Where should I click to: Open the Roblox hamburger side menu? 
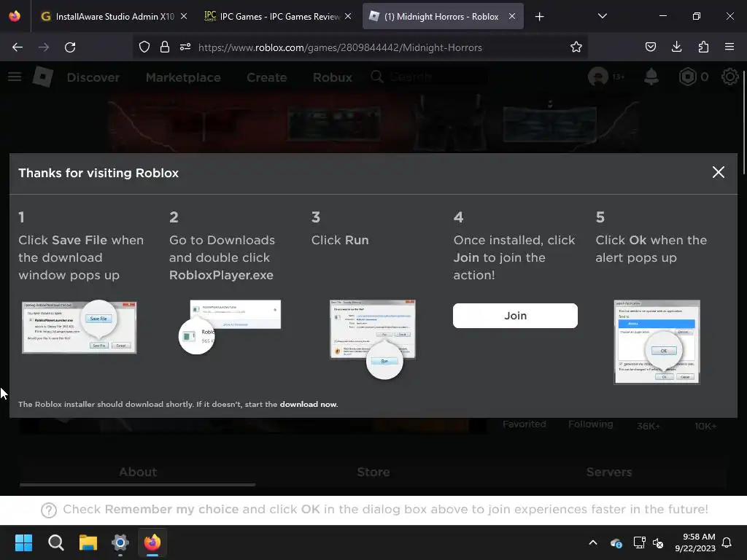point(15,77)
